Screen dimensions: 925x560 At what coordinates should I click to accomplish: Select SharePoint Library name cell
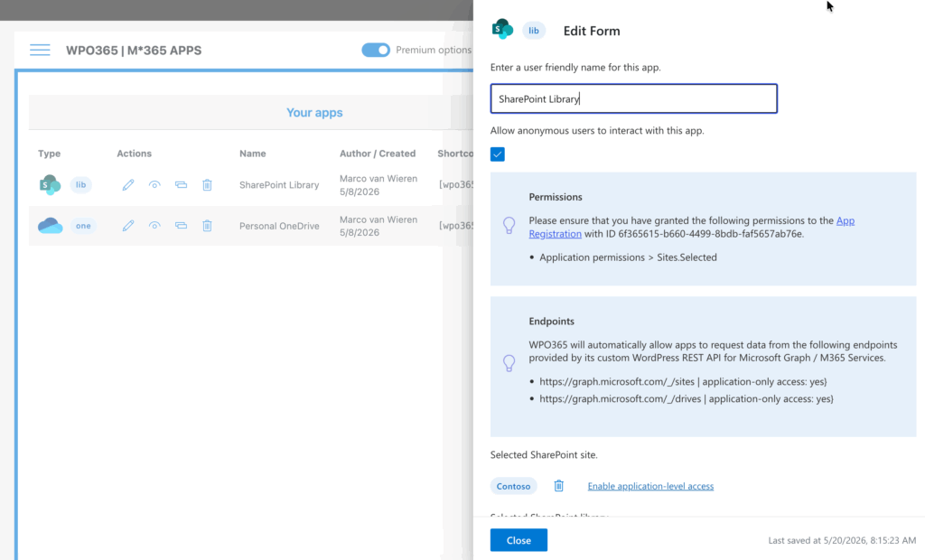coord(279,184)
